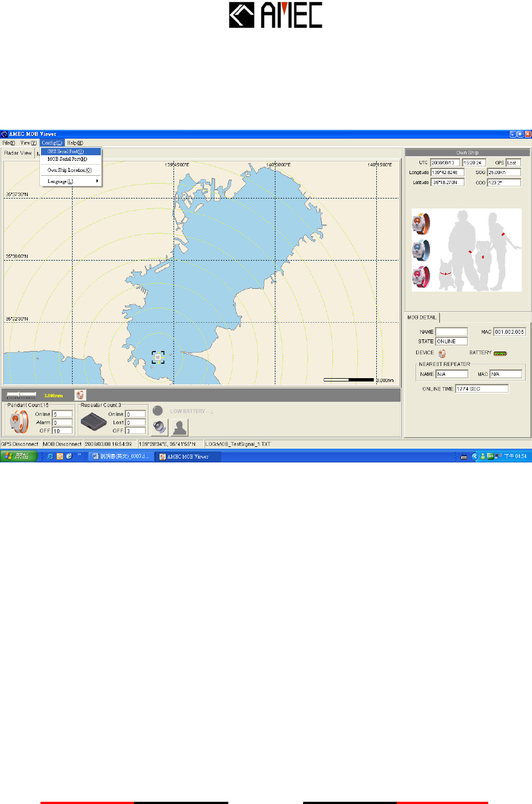This screenshot has width=532, height=804.
Task: Choose GPS Serial Port from Config menu
Action: [71, 151]
